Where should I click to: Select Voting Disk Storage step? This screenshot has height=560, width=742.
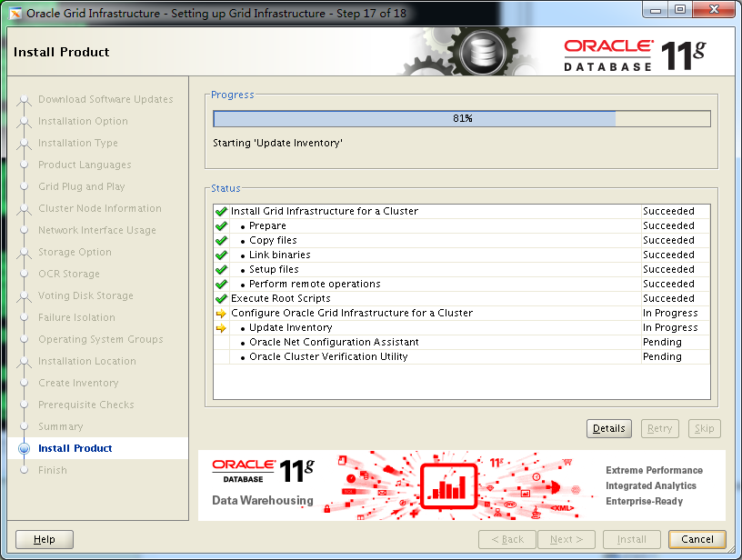[85, 295]
